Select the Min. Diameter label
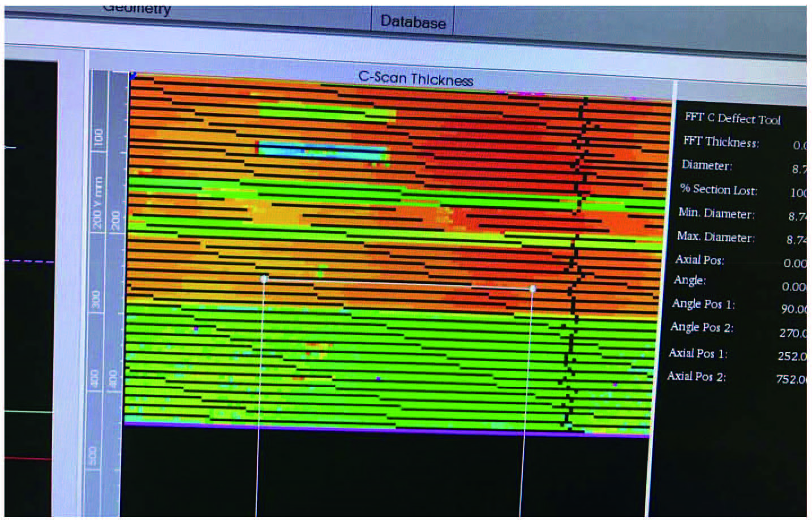812x520 pixels. 716,213
